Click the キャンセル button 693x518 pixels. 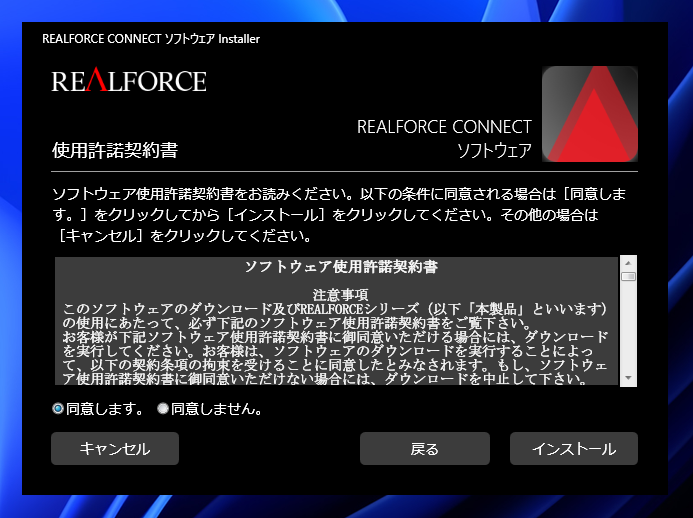115,449
